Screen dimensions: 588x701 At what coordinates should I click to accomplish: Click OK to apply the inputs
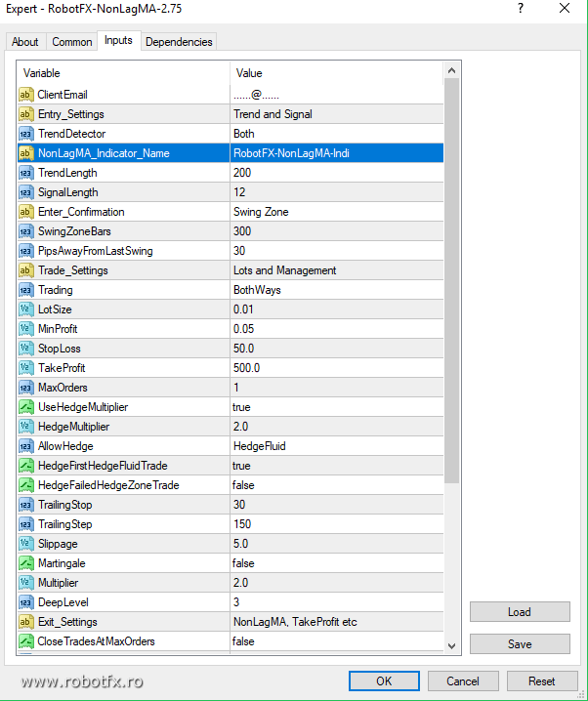click(x=384, y=680)
